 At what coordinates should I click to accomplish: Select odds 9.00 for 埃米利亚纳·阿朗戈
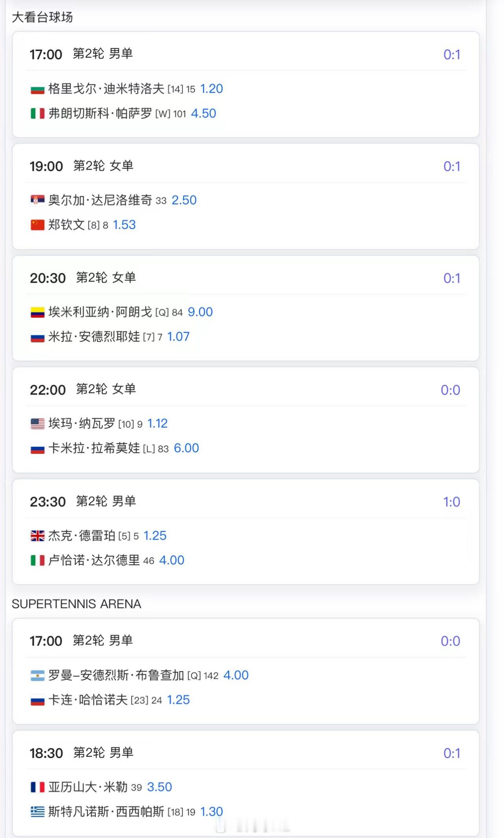[200, 312]
